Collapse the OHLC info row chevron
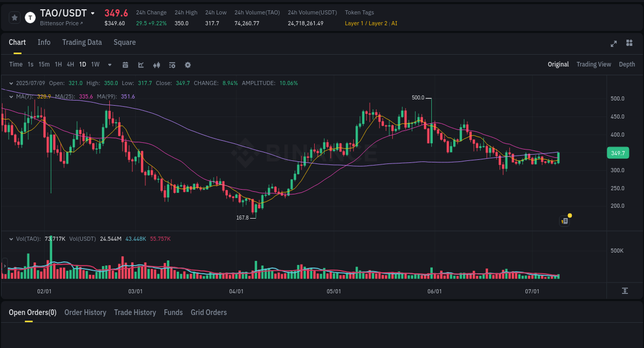This screenshot has height=348, width=644. (11, 83)
